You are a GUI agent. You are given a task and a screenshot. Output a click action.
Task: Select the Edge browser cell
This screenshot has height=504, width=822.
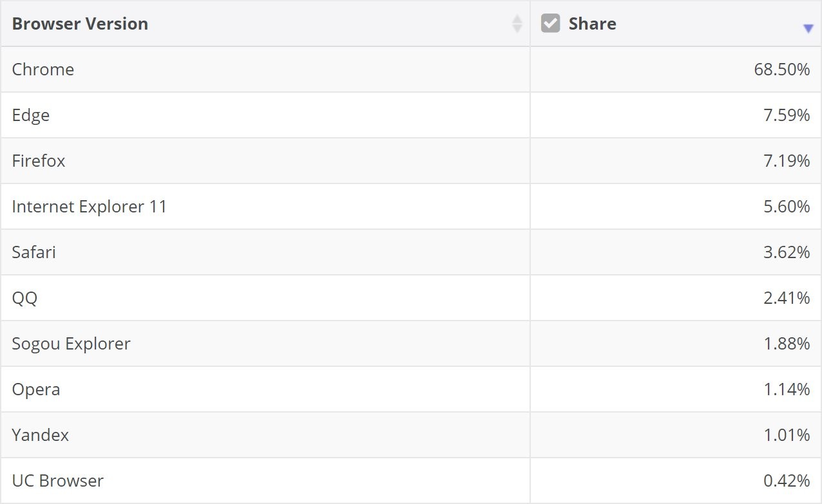31,115
